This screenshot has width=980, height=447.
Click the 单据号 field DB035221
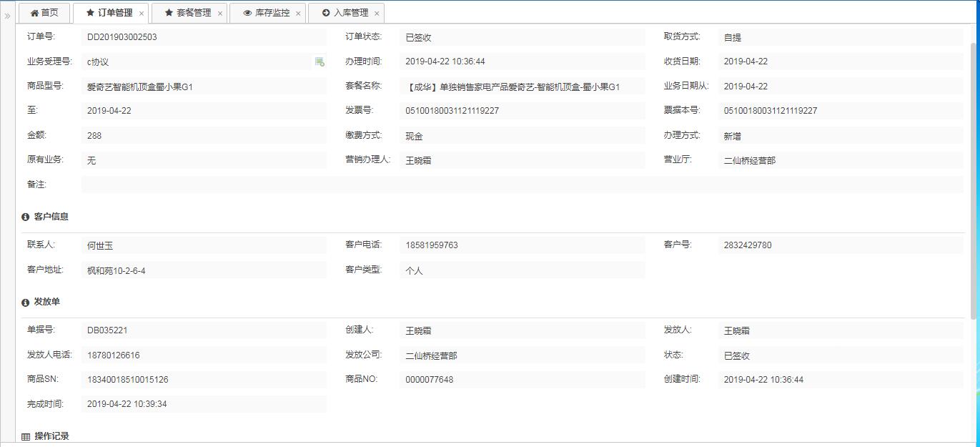pos(107,330)
